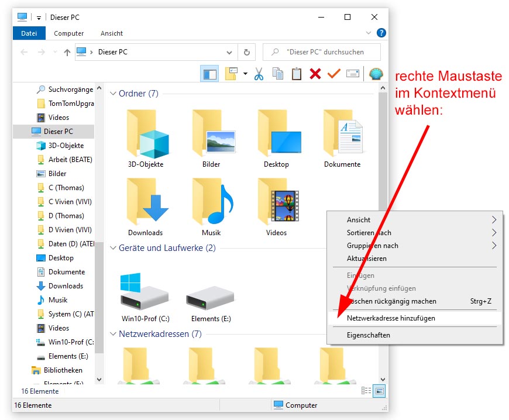The width and height of the screenshot is (509, 420).
Task: Collapse the Ordner (7) group
Action: [x=114, y=94]
